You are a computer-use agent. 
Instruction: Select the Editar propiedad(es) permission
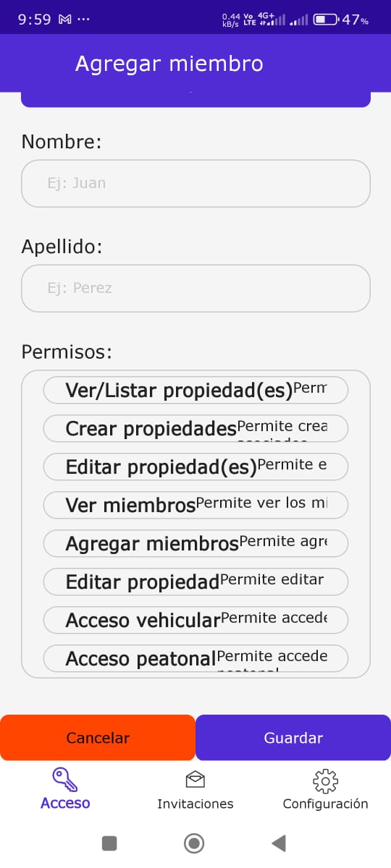point(195,467)
